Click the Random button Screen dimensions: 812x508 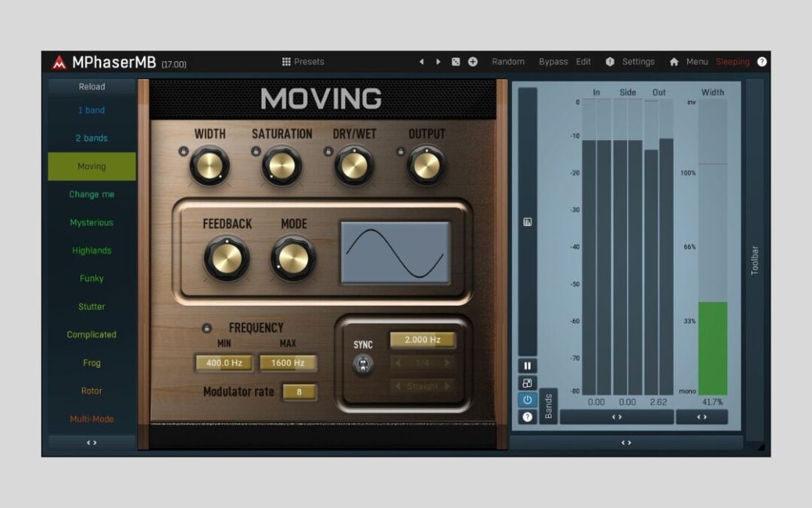tap(509, 62)
